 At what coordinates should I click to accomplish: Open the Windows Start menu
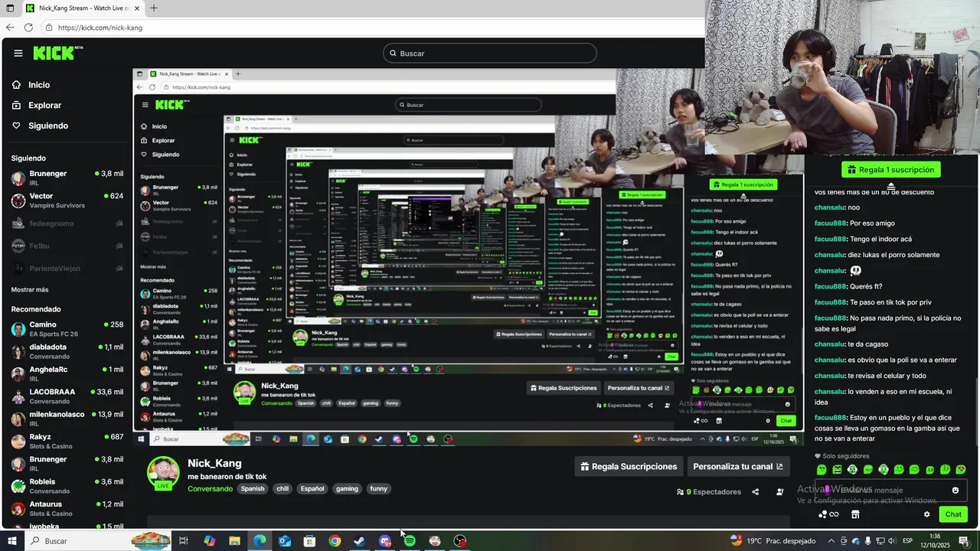tap(11, 541)
